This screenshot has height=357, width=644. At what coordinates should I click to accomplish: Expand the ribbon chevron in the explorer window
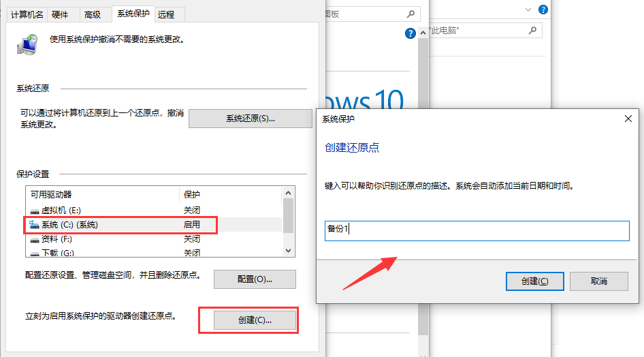coord(528,10)
